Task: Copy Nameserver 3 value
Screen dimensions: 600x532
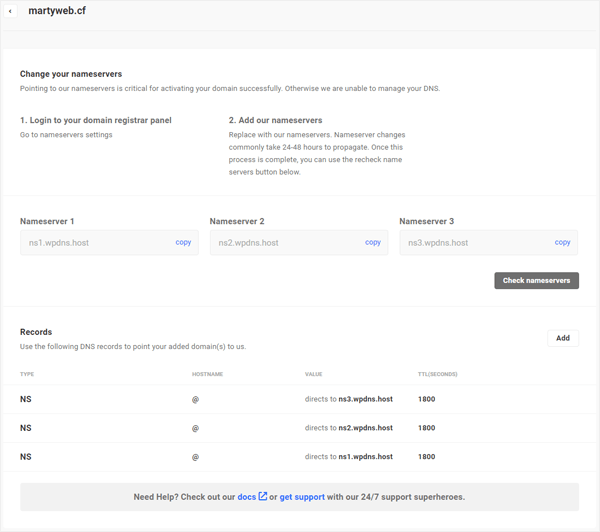Action: click(x=562, y=242)
